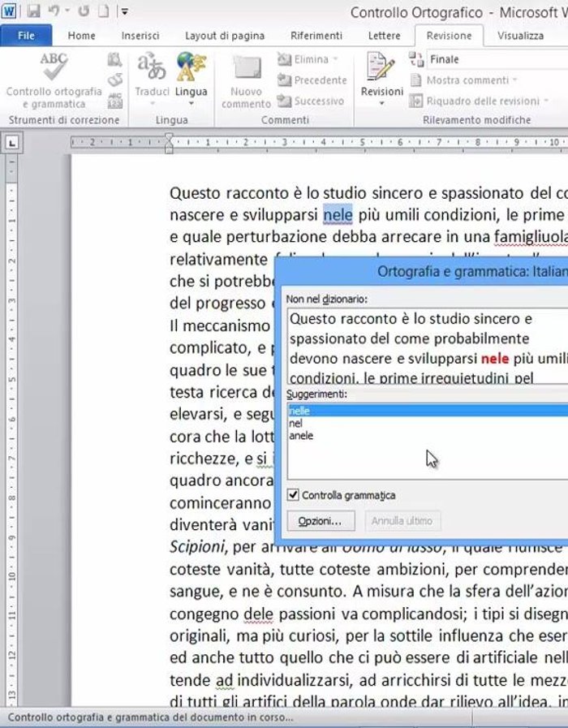Click the Traduci translate icon

tap(152, 67)
